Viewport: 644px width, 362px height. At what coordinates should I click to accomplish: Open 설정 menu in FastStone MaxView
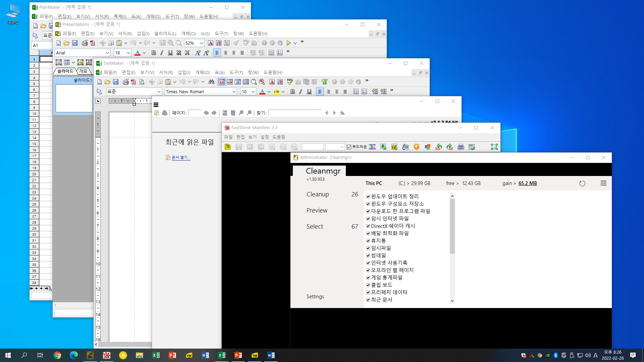(264, 137)
